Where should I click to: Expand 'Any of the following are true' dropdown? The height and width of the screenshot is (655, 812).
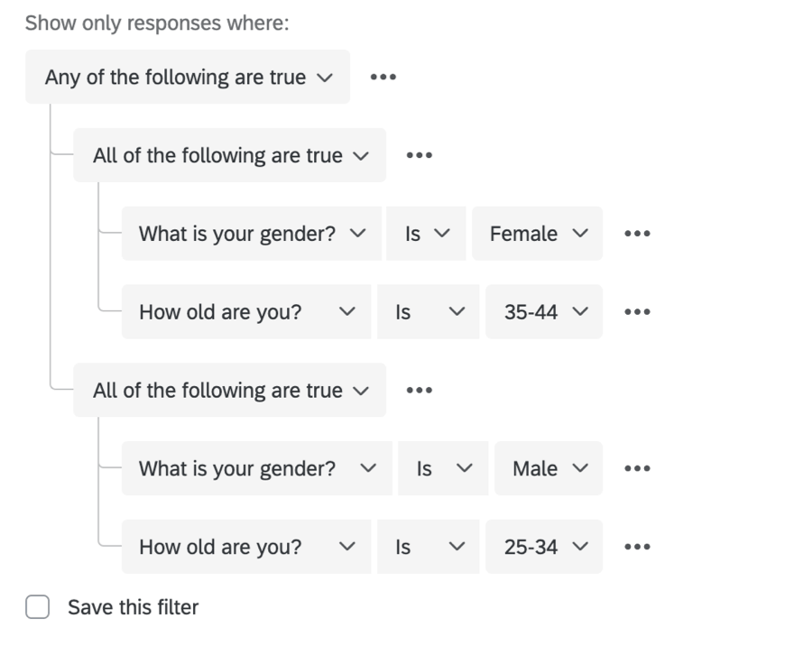point(188,78)
